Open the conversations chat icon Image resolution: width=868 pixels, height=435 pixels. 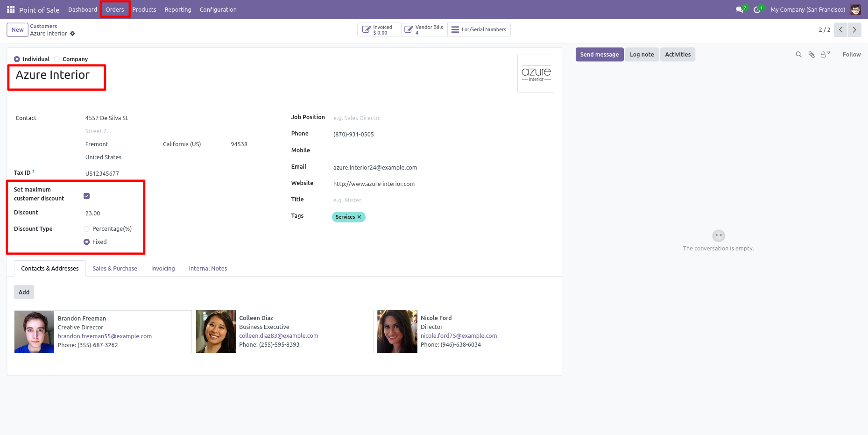coord(741,9)
